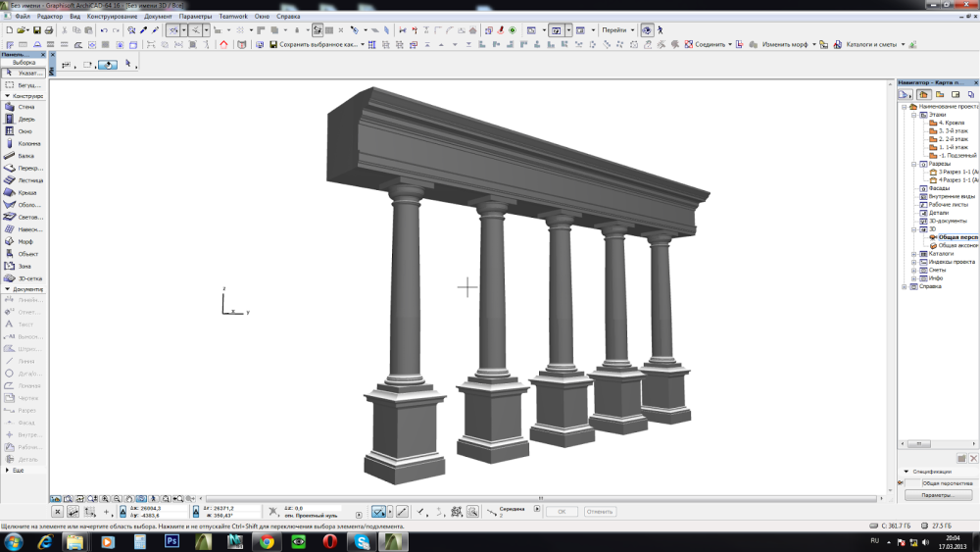Click the Print toolbar icon
Image resolution: width=980 pixels, height=552 pixels.
pyautogui.click(x=49, y=30)
